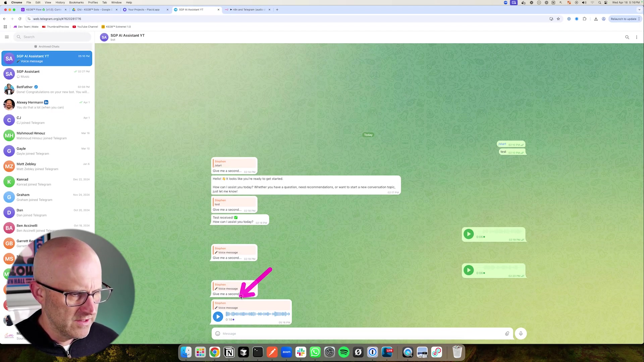Screen dimensions: 644x362
Task: Open the Alexey Hermann conversation
Action: pyautogui.click(x=47, y=105)
